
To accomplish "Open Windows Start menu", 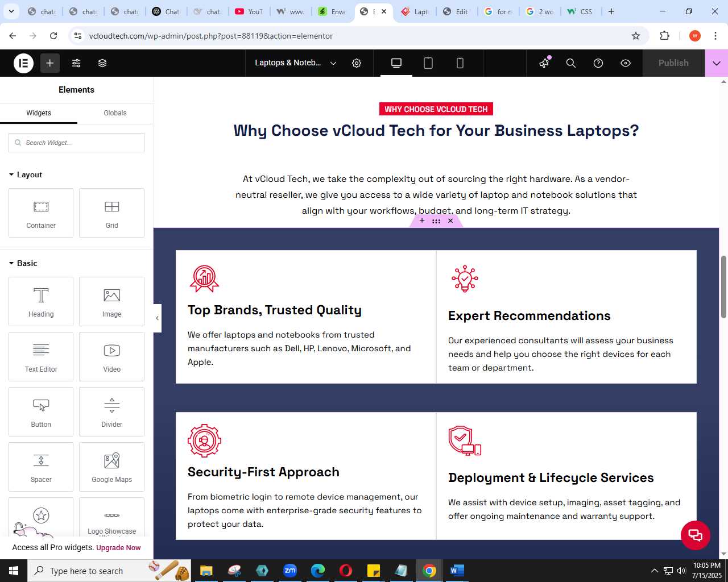I will click(x=14, y=571).
